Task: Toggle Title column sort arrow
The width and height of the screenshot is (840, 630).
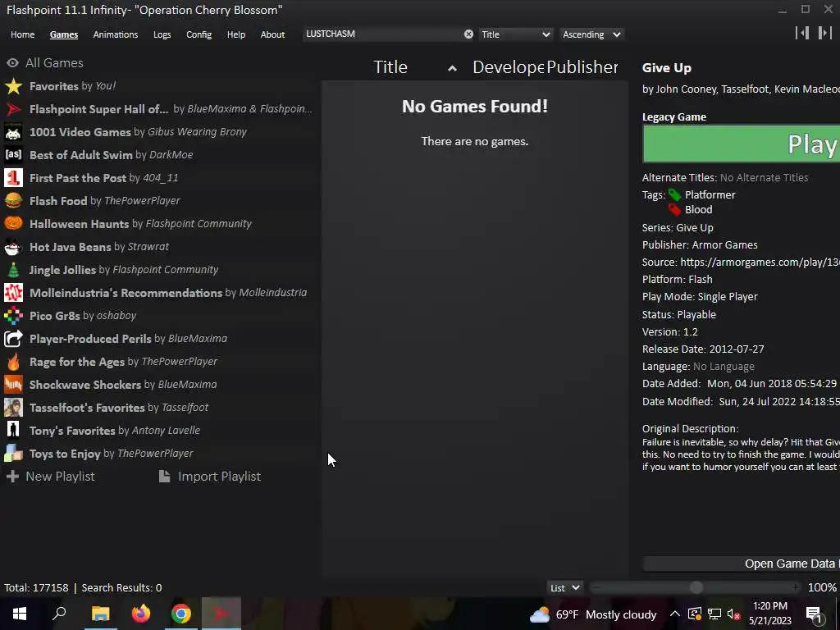Action: coord(452,68)
